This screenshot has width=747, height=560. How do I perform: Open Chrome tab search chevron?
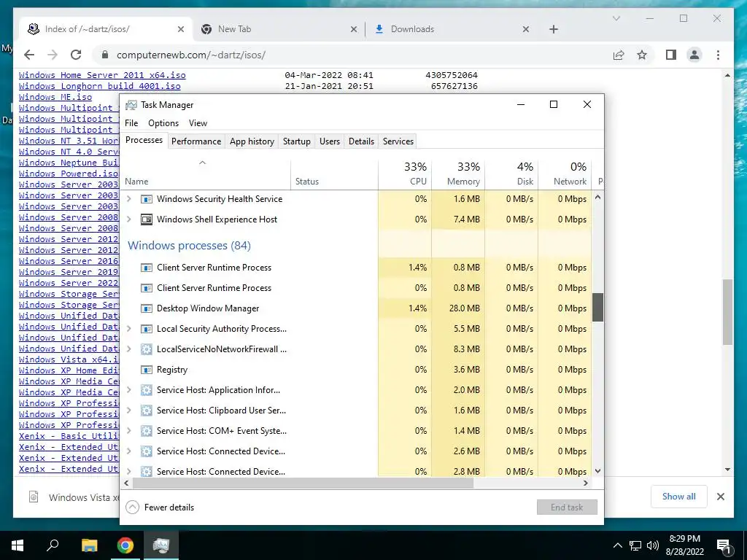click(x=616, y=18)
